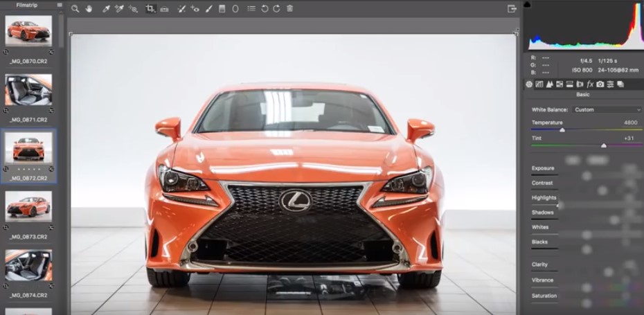Click the trash icon to mark for deletion
This screenshot has width=644, height=315.
[290, 8]
